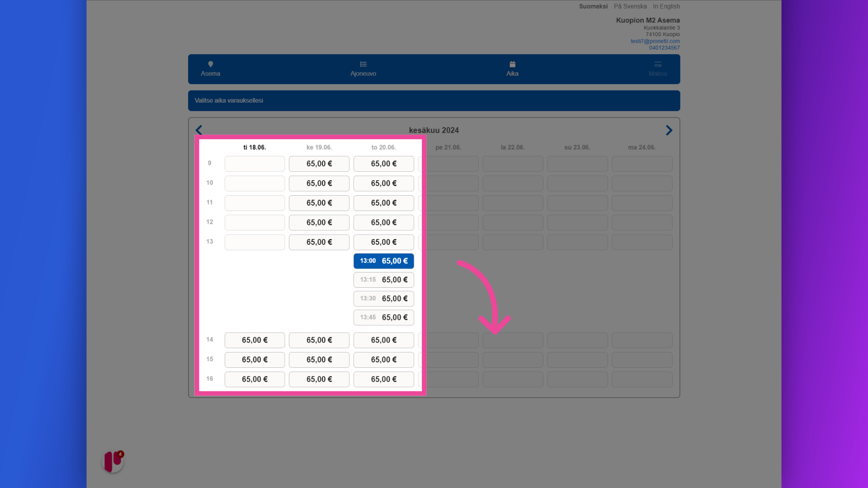Pick the 10 o'clock slot on to 20.06.

click(384, 183)
